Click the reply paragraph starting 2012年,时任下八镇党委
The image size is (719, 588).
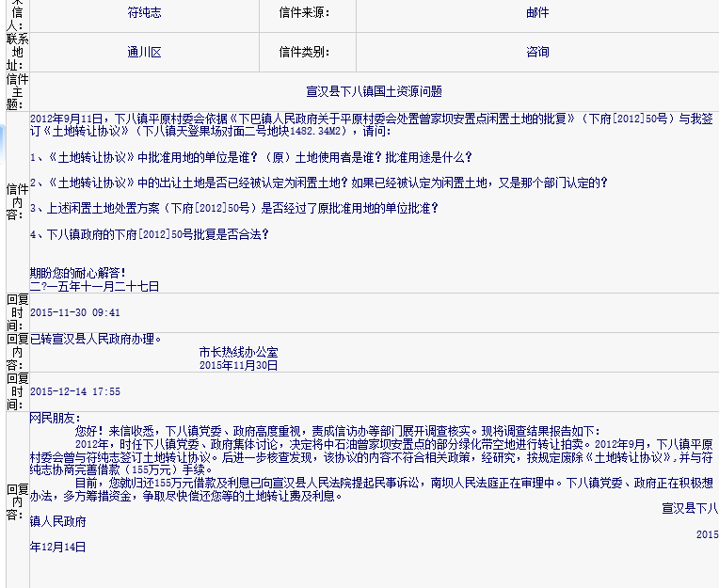coord(372,457)
